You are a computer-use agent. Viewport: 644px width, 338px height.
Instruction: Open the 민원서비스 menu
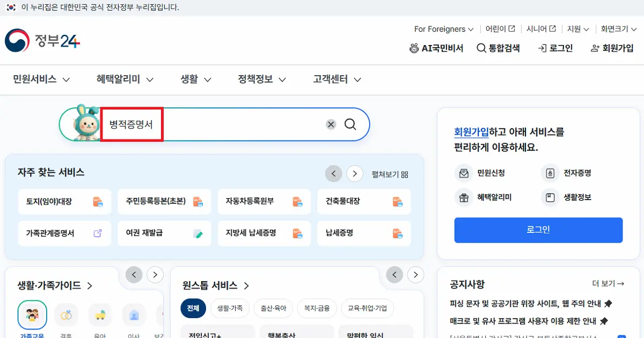point(42,79)
